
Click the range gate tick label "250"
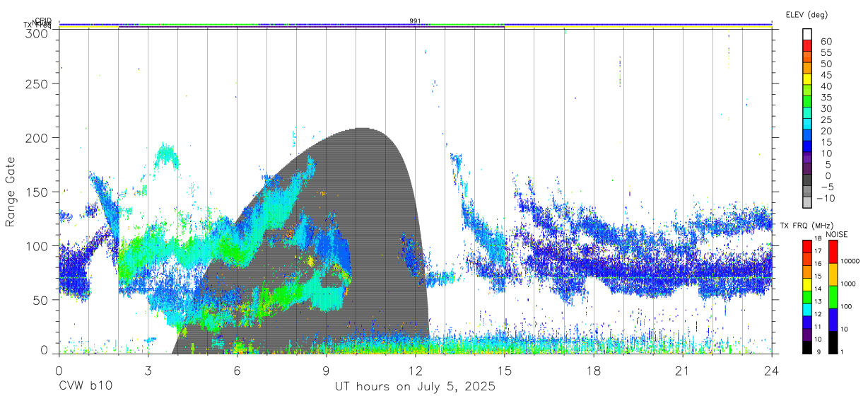pos(36,83)
